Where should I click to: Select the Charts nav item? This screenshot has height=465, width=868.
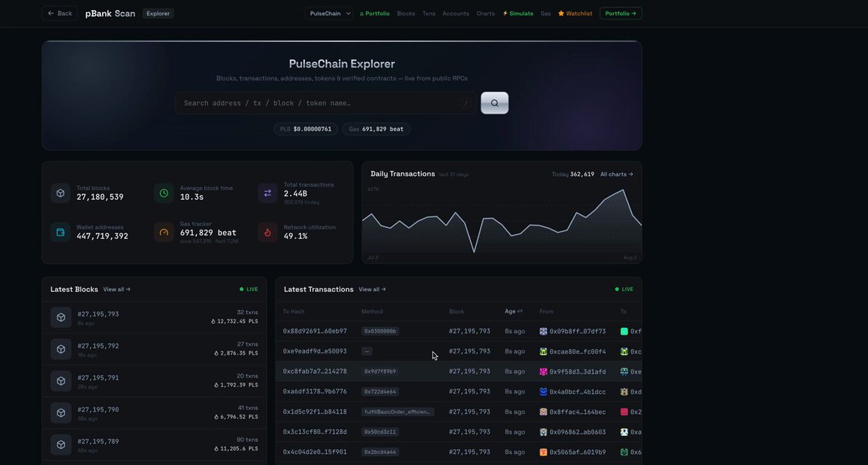[x=485, y=13]
